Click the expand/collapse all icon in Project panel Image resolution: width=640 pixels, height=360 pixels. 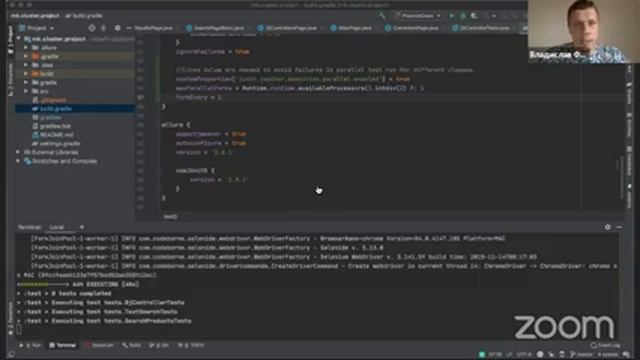pyautogui.click(x=104, y=28)
